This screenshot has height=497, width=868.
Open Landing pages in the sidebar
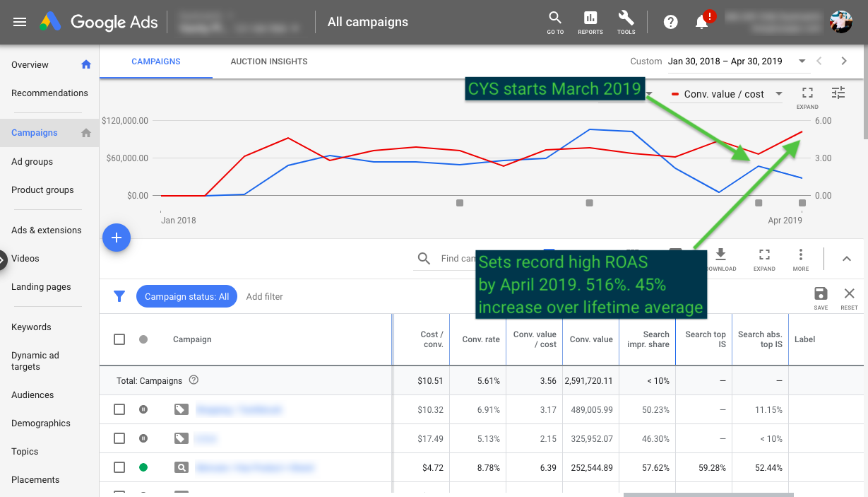coord(41,286)
